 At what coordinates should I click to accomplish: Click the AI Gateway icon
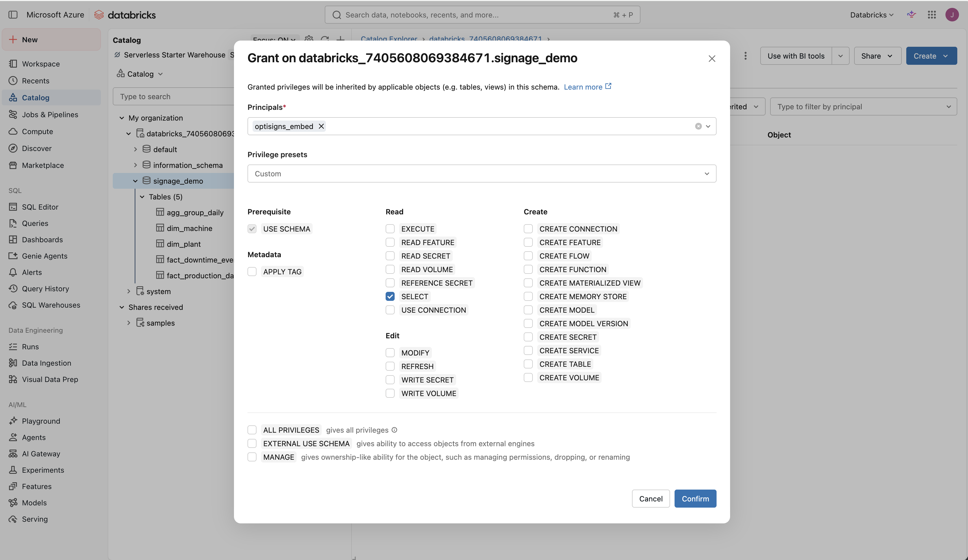pyautogui.click(x=13, y=454)
